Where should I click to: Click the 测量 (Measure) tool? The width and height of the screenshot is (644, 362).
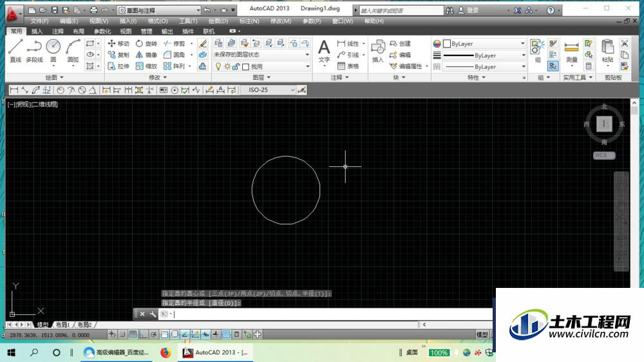[x=572, y=52]
